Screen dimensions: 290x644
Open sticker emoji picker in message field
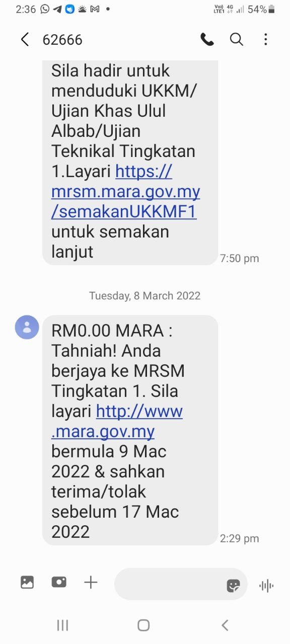(233, 585)
